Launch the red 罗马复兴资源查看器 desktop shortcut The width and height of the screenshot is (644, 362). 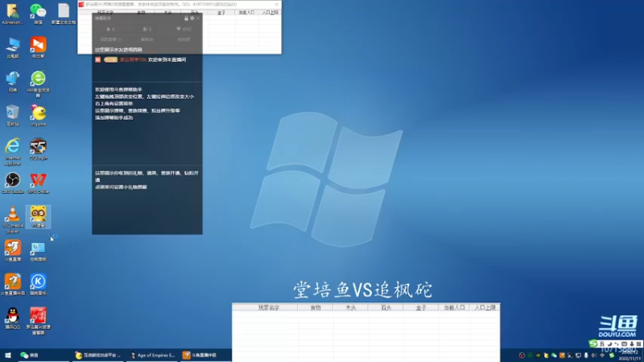click(38, 321)
